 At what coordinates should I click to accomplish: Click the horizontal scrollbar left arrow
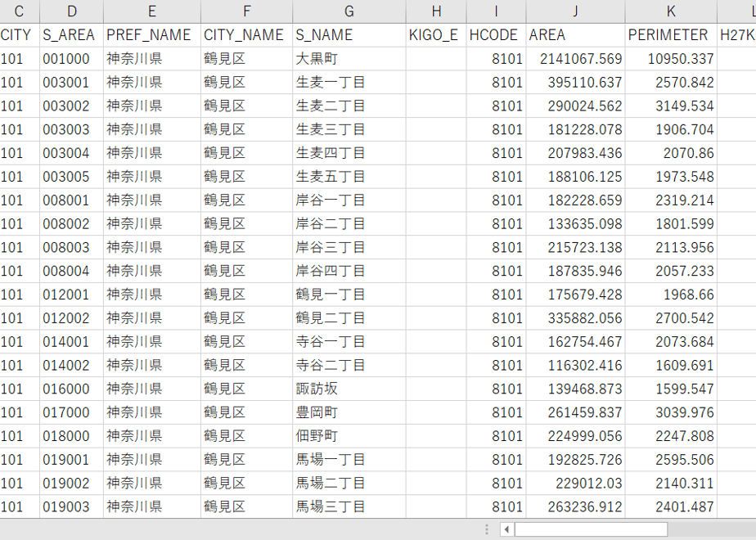click(506, 529)
